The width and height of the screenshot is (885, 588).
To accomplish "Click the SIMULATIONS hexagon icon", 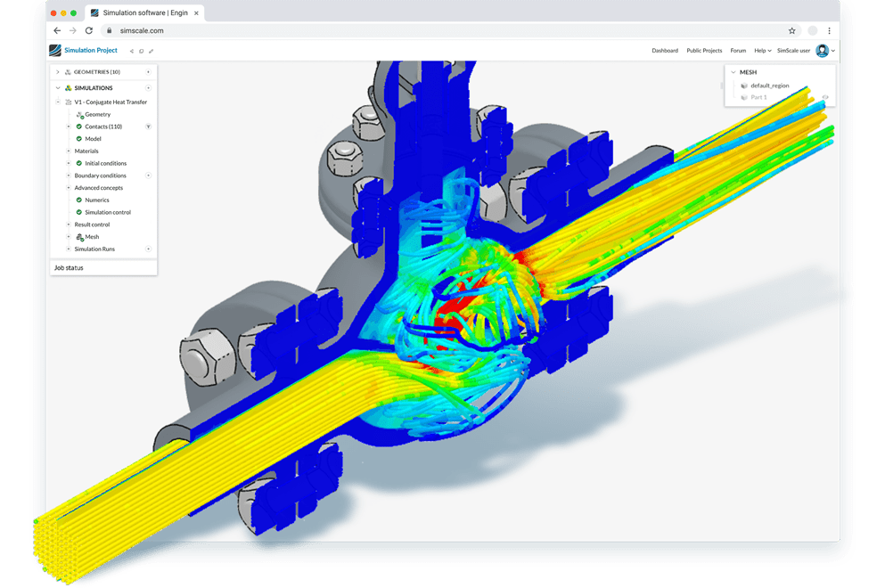I will tap(70, 86).
